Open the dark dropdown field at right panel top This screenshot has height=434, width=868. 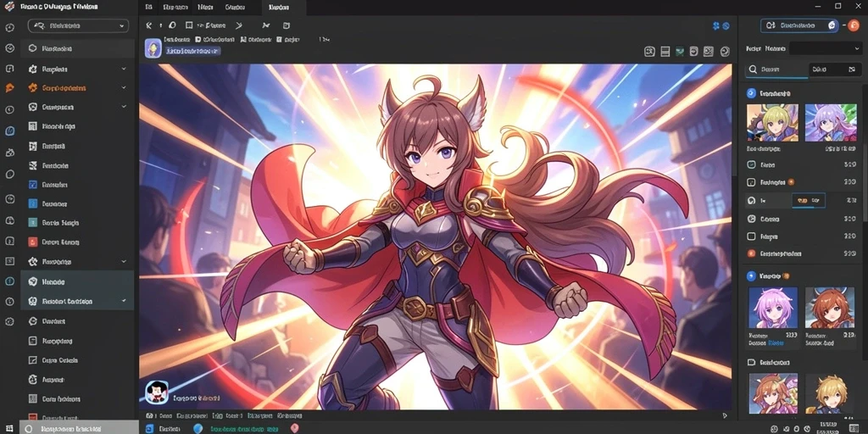[826, 48]
